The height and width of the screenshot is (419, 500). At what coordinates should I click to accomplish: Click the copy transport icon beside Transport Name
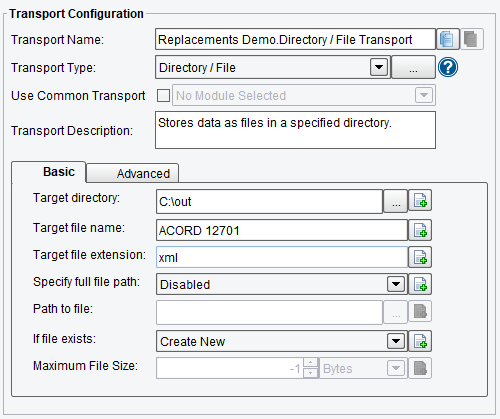(x=448, y=39)
